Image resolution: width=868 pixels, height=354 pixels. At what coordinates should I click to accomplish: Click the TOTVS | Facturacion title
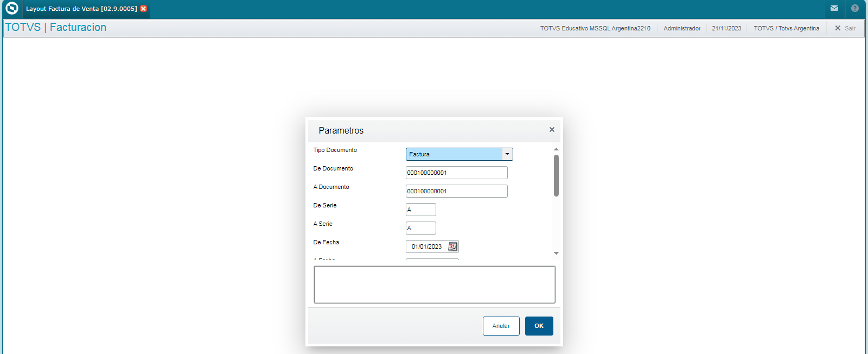55,27
